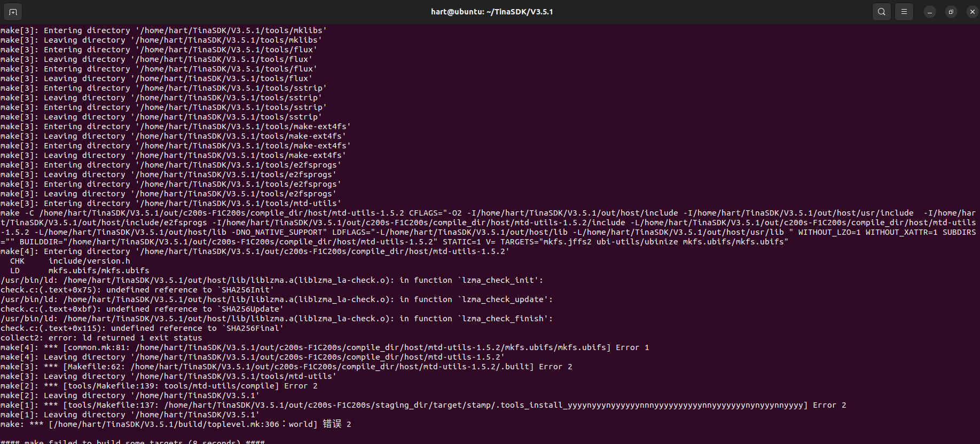The height and width of the screenshot is (444, 980).
Task: Click the SHA256Init undefined reference line
Action: tap(137, 290)
